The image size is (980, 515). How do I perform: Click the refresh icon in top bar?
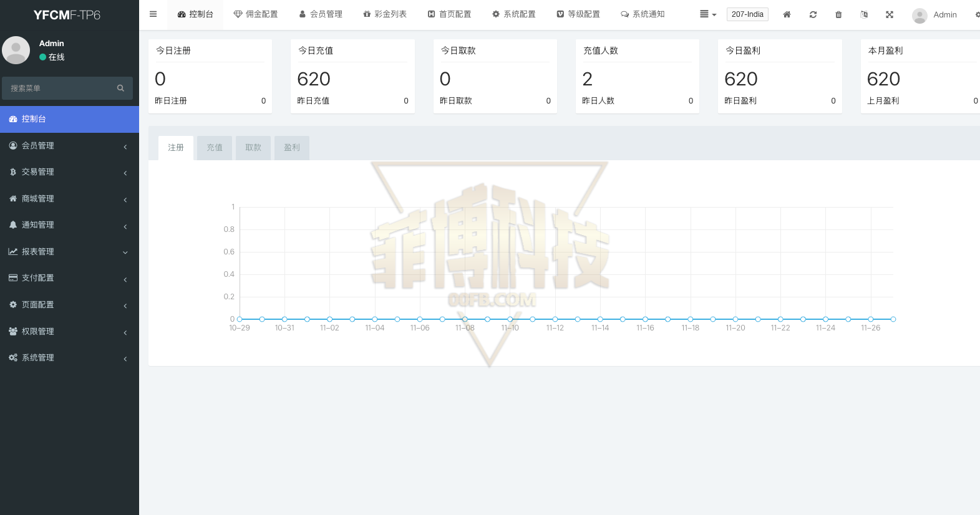(x=813, y=14)
